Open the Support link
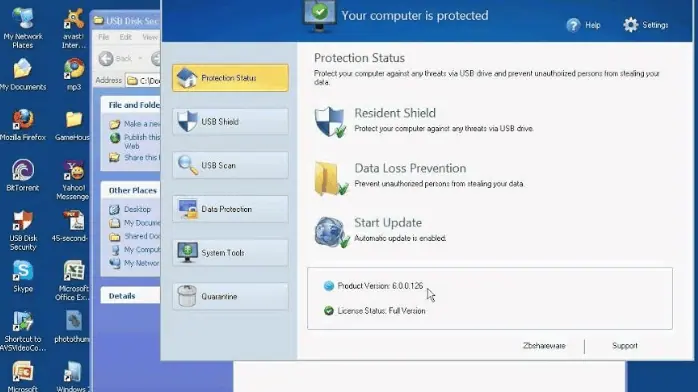 [x=625, y=346]
